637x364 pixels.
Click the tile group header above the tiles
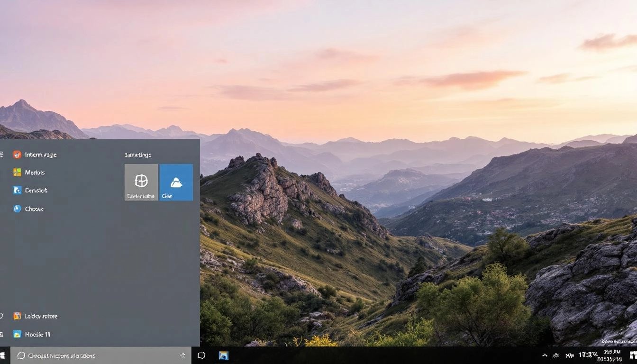pyautogui.click(x=138, y=155)
